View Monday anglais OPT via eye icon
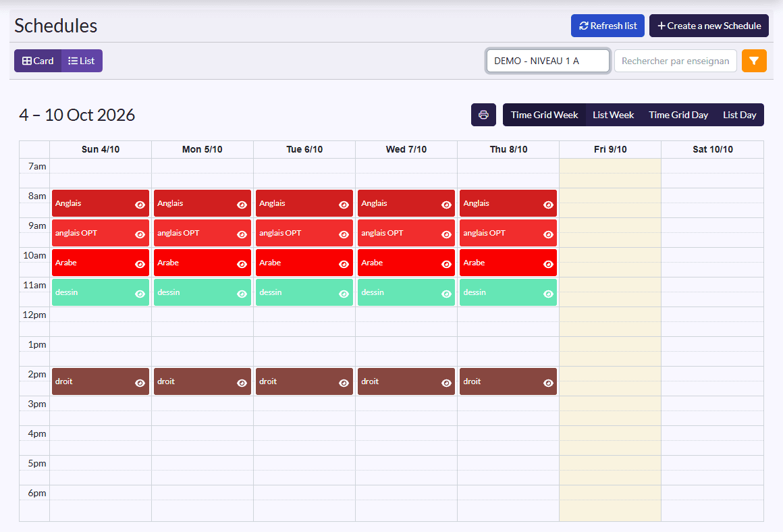 pos(242,234)
